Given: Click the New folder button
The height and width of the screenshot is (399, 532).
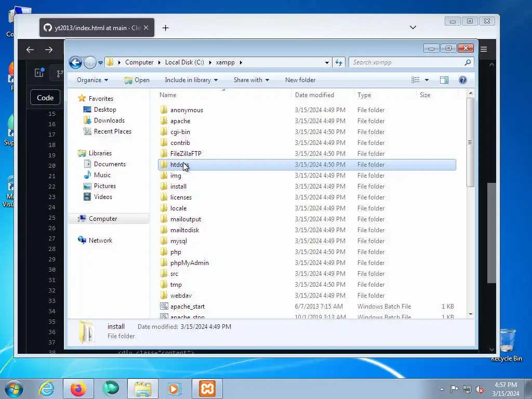Looking at the screenshot, I should pos(300,80).
